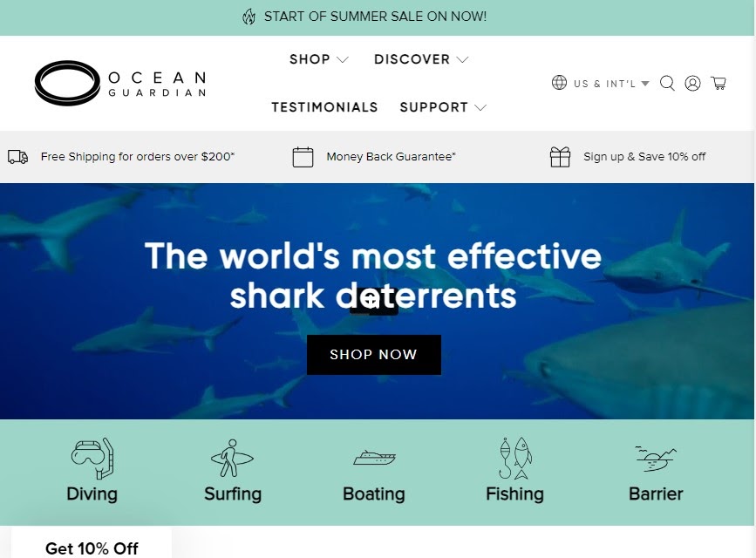Click the Ocean Guardian logo
The image size is (756, 558).
point(120,83)
